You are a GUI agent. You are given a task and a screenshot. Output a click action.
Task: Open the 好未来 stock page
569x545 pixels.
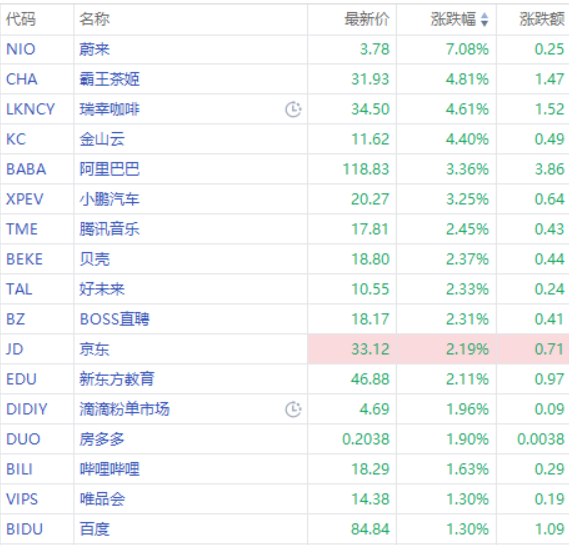[x=102, y=289]
